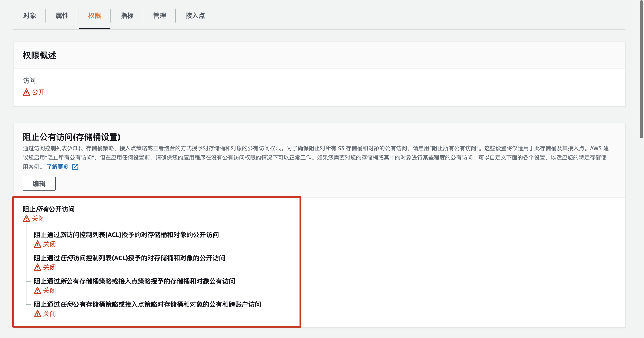The width and height of the screenshot is (644, 338).
Task: Switch to the 属性 tab
Action: tap(62, 16)
